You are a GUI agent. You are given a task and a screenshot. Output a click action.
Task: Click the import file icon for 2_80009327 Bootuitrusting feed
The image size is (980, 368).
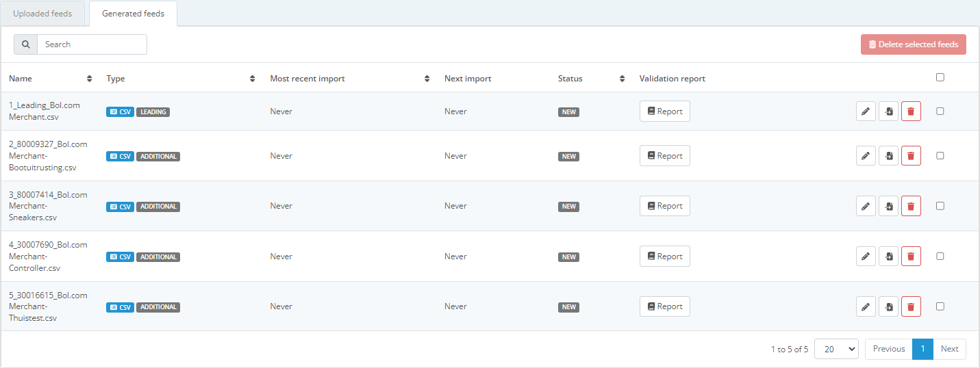click(x=888, y=156)
